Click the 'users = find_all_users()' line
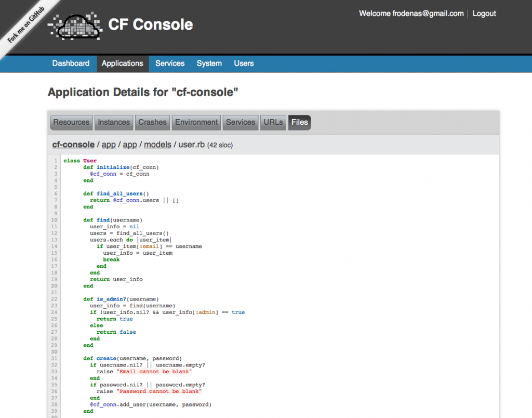 (129, 233)
